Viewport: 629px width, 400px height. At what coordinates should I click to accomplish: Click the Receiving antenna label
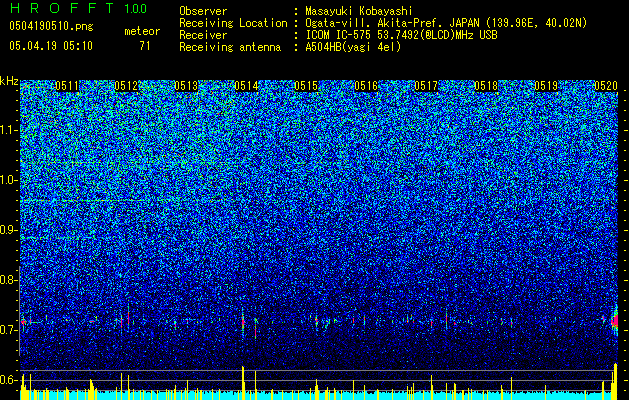tap(230, 47)
